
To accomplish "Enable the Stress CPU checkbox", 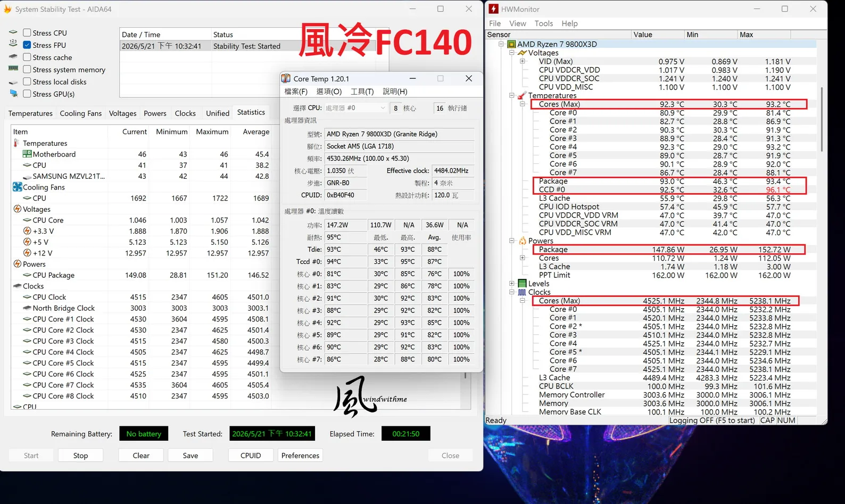I will pos(27,33).
